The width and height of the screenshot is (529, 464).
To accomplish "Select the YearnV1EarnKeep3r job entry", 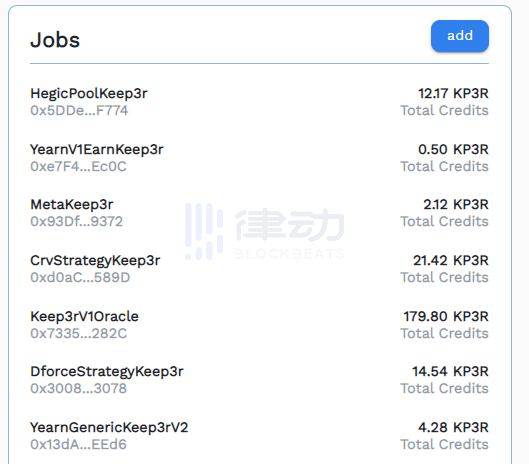I will [97, 149].
